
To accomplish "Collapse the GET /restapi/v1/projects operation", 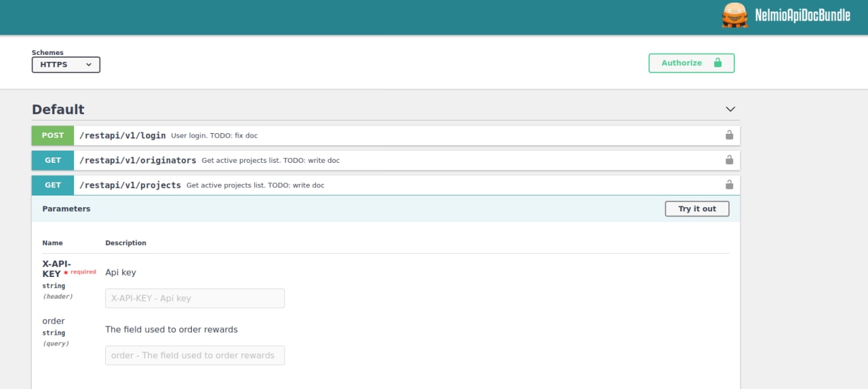I will coord(386,185).
